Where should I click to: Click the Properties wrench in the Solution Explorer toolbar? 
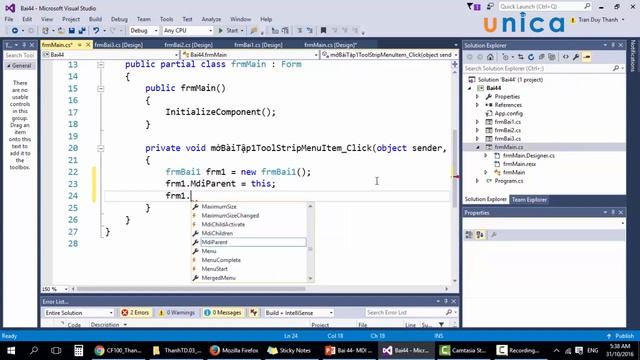pos(576,57)
